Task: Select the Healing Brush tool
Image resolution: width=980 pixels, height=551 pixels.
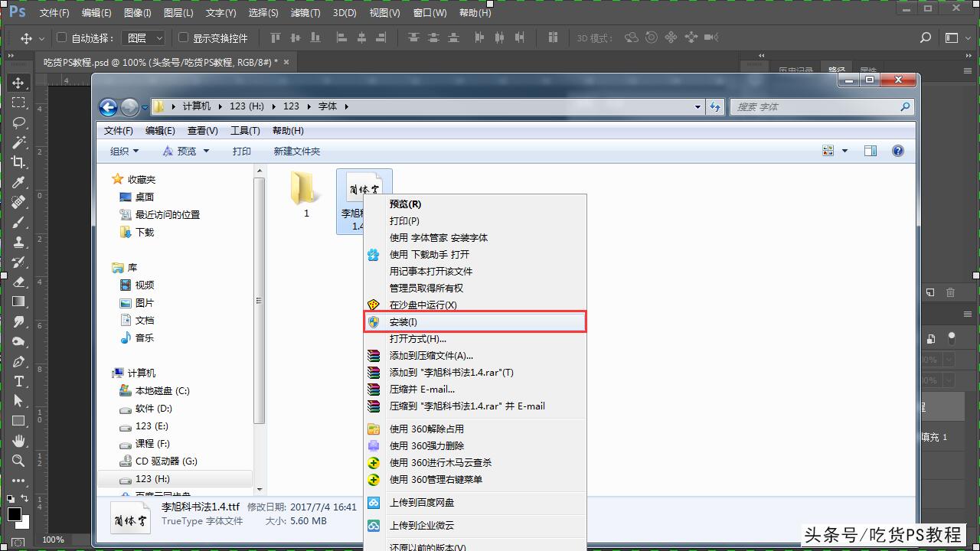Action: tap(18, 202)
